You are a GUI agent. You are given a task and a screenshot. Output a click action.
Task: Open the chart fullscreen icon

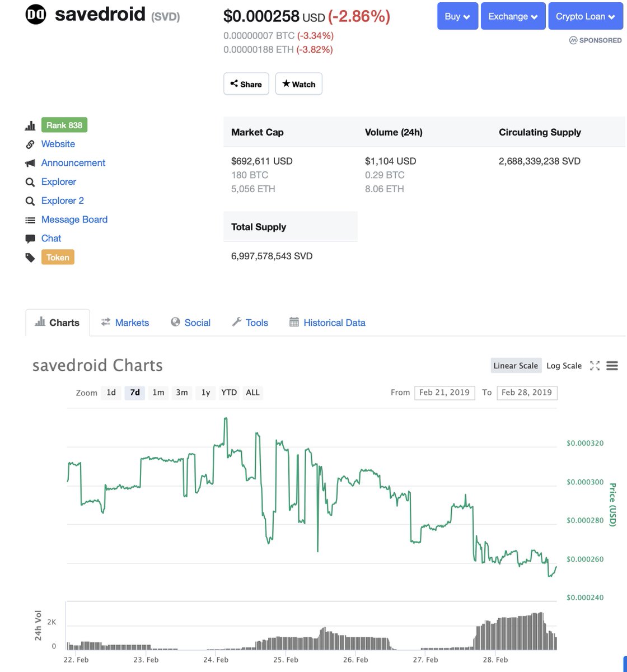[595, 366]
